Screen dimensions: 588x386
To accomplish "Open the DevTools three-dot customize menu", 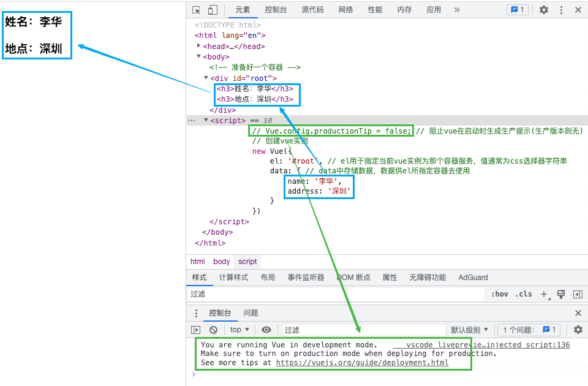I will (x=561, y=10).
